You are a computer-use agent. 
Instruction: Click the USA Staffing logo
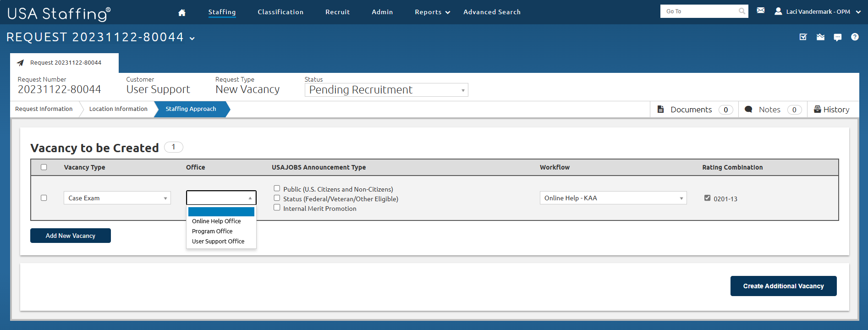59,13
